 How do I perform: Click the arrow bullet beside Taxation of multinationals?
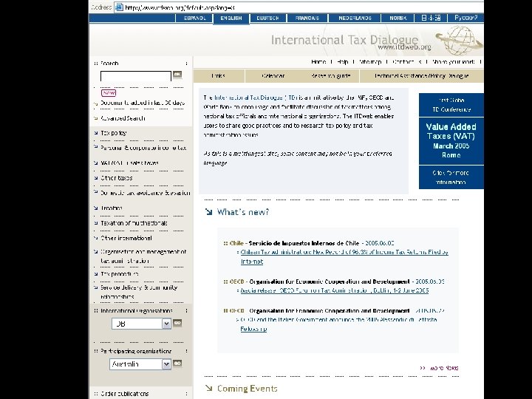coord(95,222)
